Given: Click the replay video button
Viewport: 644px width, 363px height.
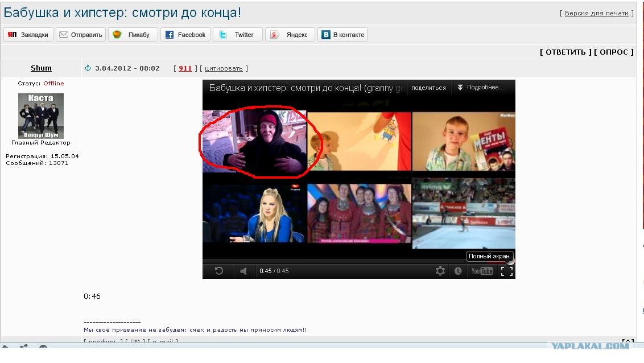Looking at the screenshot, I should 219,271.
